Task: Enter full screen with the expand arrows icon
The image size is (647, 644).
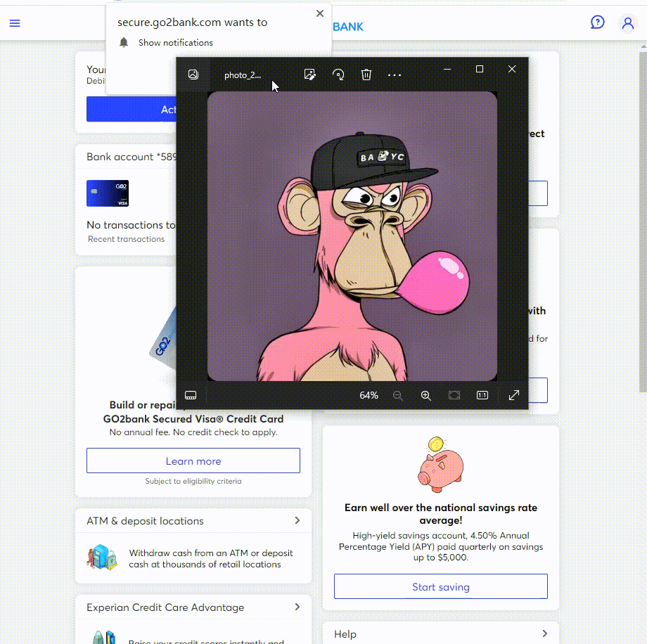Action: tap(513, 395)
